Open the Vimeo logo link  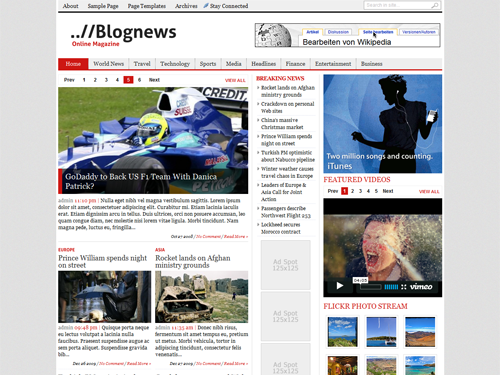pyautogui.click(x=421, y=286)
